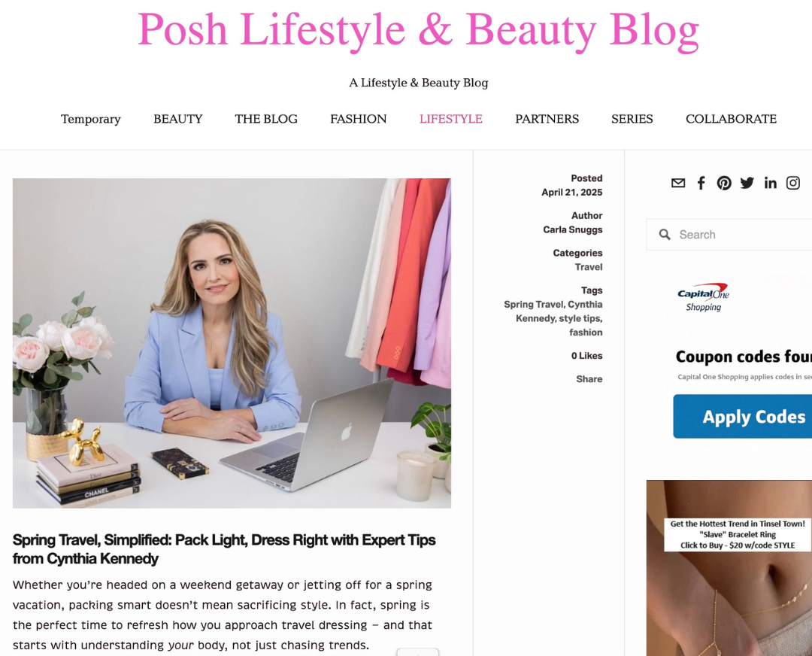Click the 0 Likes counter
The image size is (812, 656).
[586, 356]
